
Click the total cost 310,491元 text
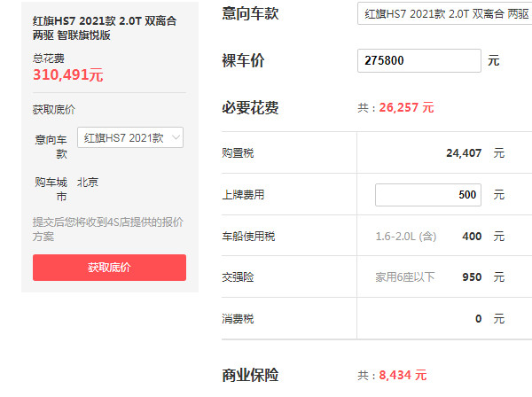[x=68, y=75]
